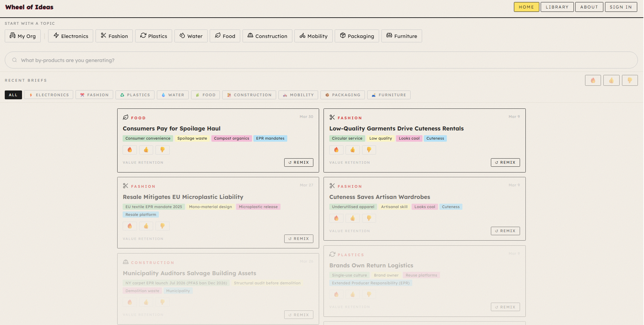Open the ABOUT page
The width and height of the screenshot is (644, 325).
tap(589, 7)
